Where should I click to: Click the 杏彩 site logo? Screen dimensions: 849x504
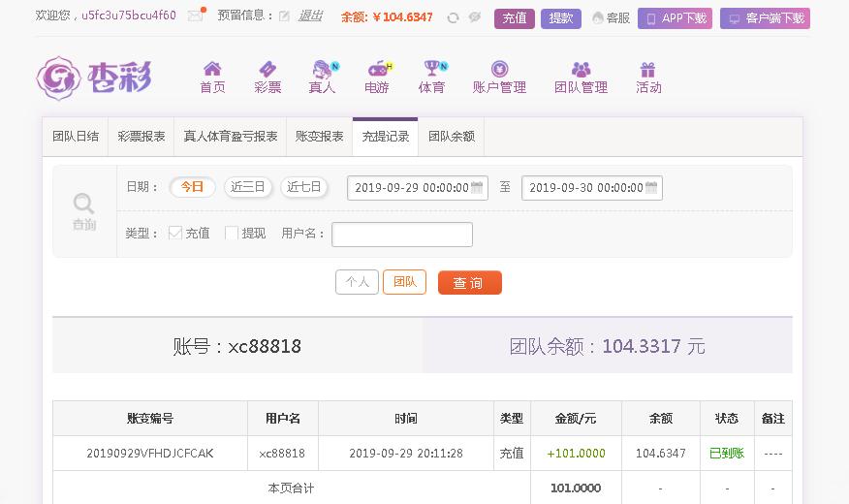94,78
